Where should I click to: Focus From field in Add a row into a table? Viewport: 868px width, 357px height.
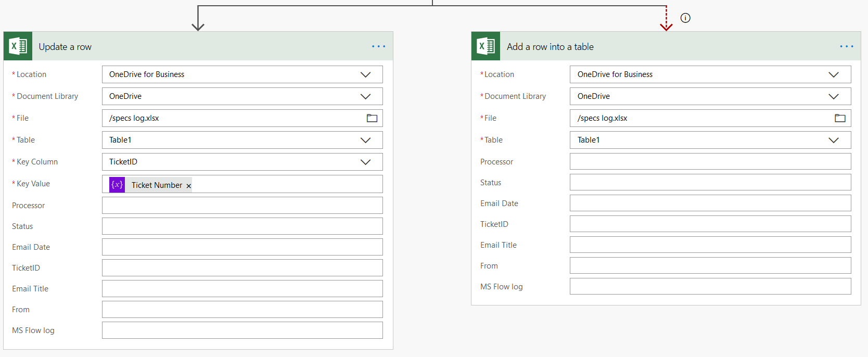click(710, 265)
